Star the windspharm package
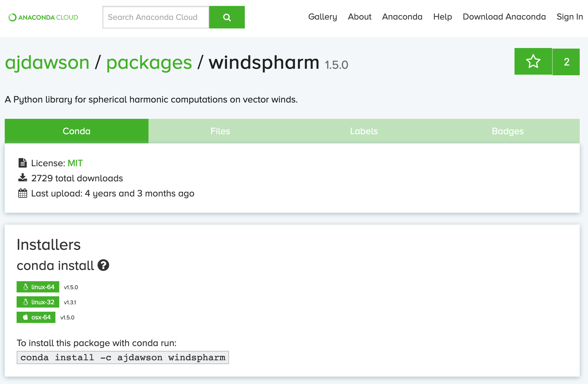This screenshot has height=384, width=588. point(533,62)
